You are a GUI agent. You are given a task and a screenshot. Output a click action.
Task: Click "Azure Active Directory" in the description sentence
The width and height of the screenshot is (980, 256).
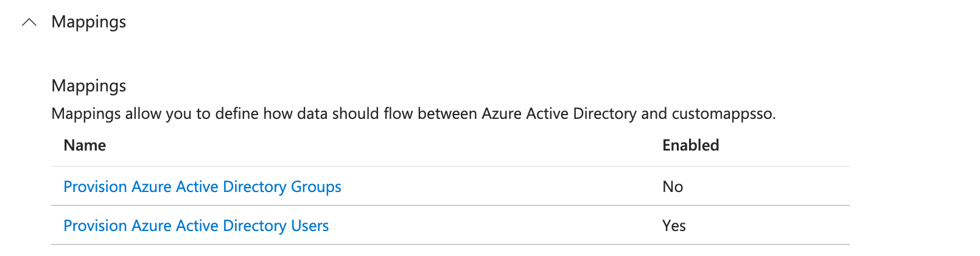[559, 114]
